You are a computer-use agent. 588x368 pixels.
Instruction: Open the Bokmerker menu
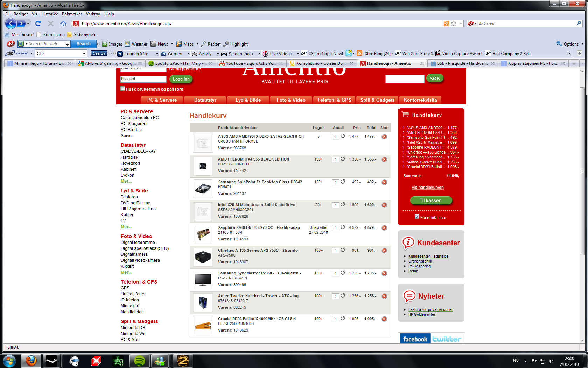[x=72, y=14]
